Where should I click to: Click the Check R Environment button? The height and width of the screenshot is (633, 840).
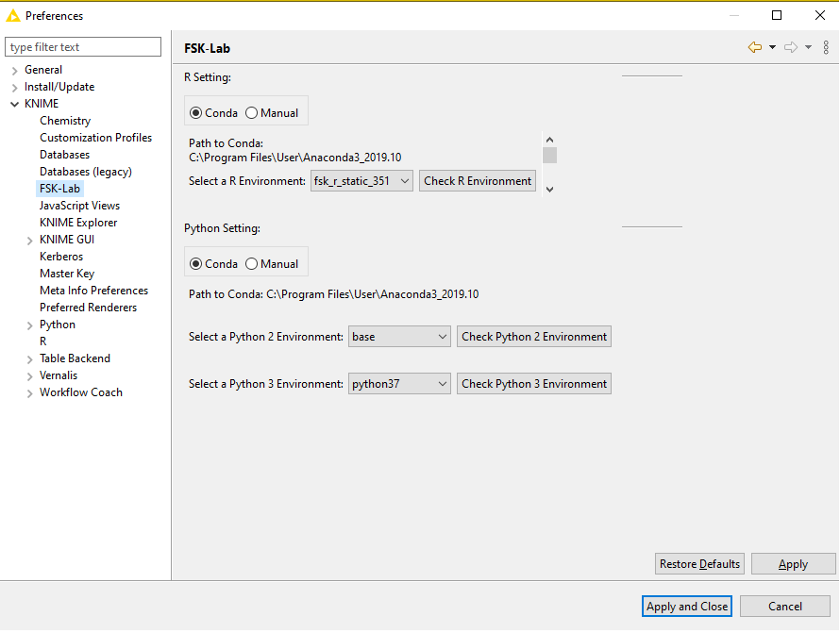(x=478, y=181)
